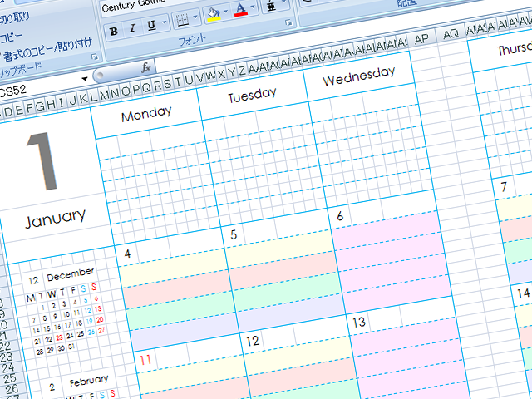Viewport: 532px width, 399px height.
Task: Click date 5 in Tuesday column
Action: 234,234
